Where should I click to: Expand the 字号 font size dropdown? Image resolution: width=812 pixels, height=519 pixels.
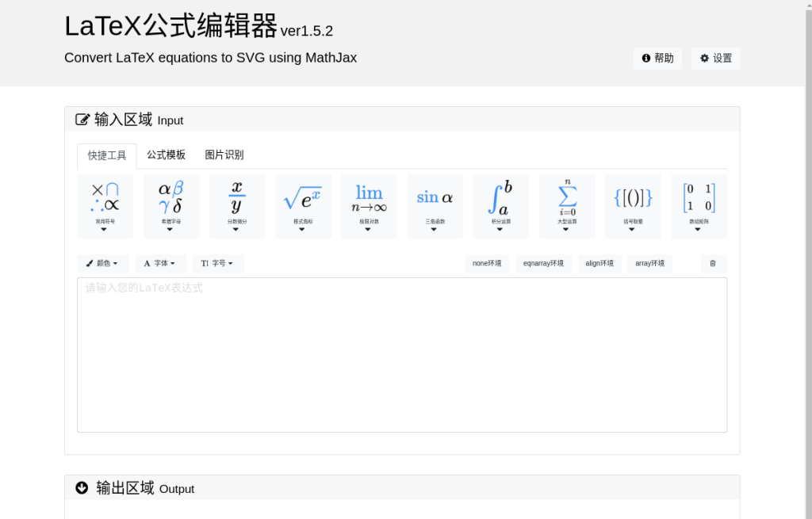coord(217,264)
